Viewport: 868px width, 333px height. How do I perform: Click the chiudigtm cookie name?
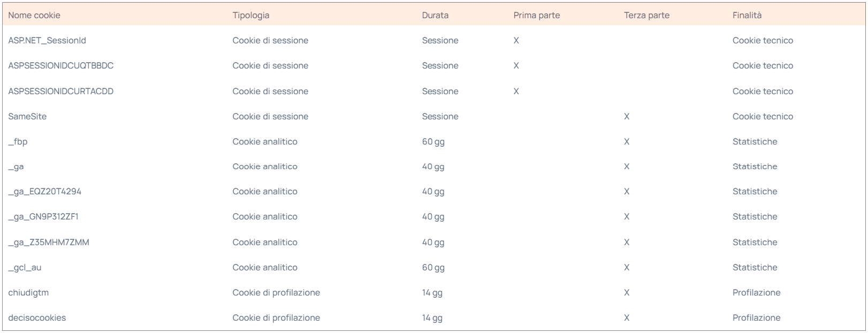[x=28, y=293]
